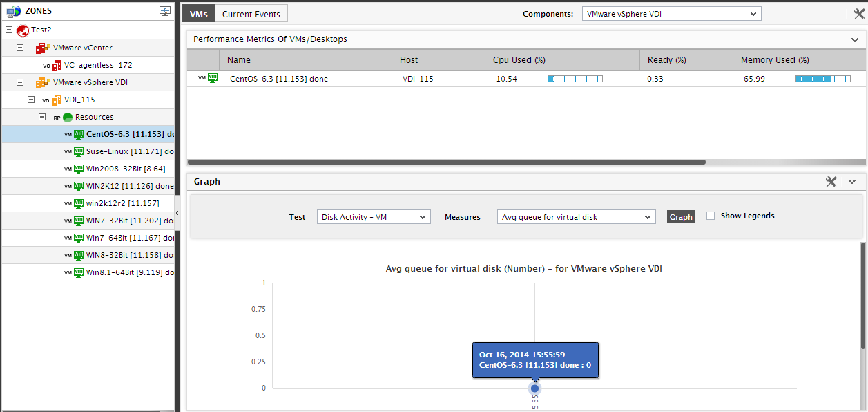Viewport: 868px width, 412px height.
Task: Click the VDI_115 host icon
Action: click(57, 100)
